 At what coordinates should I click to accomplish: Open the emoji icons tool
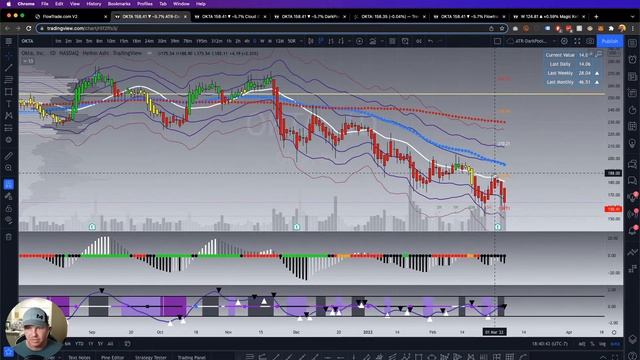(x=9, y=140)
